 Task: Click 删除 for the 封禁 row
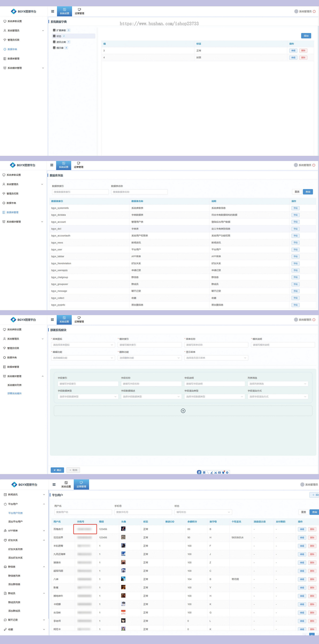point(303,58)
